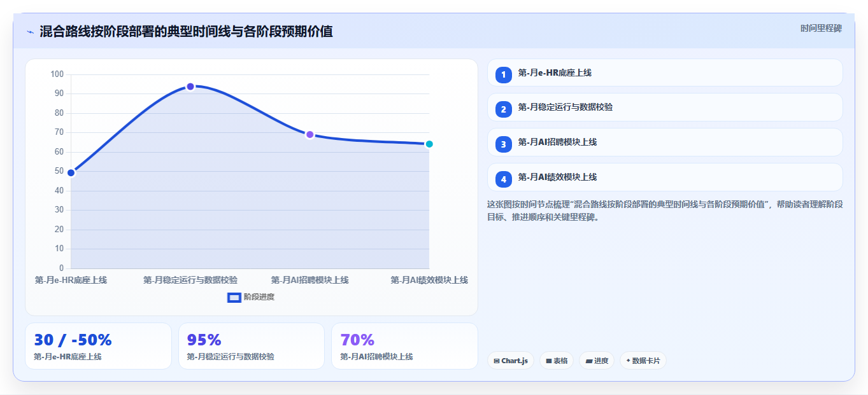Click the step 3 number badge

(x=503, y=144)
